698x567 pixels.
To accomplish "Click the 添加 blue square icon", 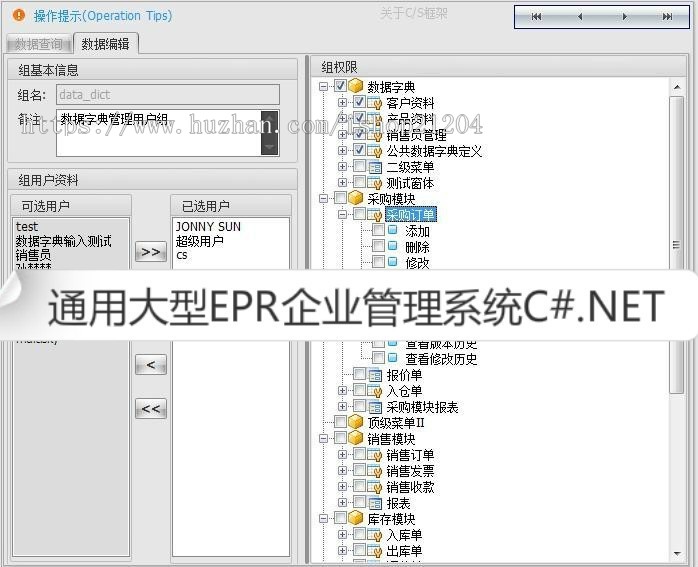I will [x=393, y=230].
